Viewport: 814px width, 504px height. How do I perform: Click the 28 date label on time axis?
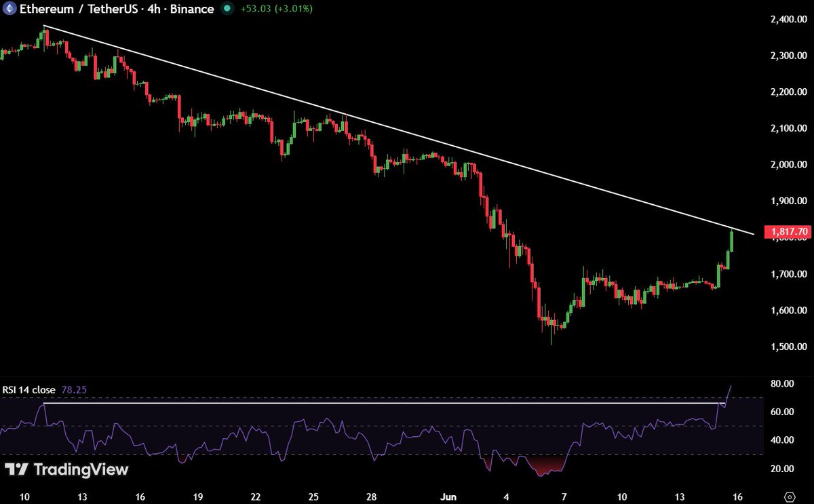pos(372,497)
